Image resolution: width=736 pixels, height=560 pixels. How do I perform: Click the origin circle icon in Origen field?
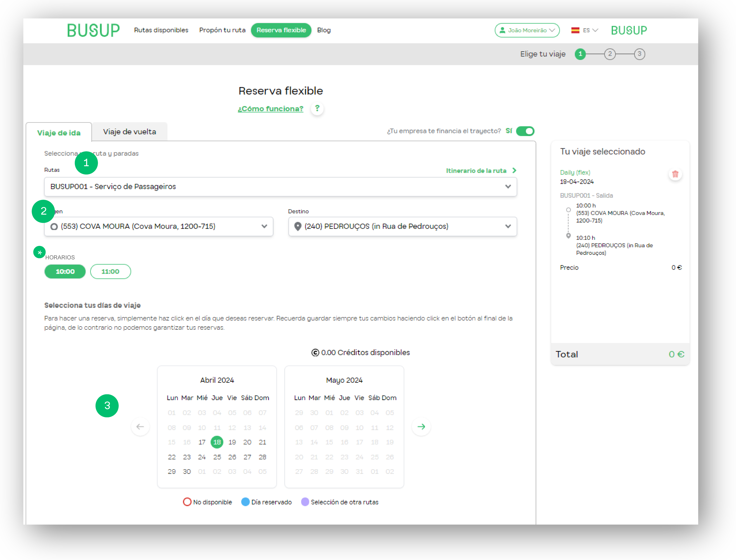tap(54, 227)
